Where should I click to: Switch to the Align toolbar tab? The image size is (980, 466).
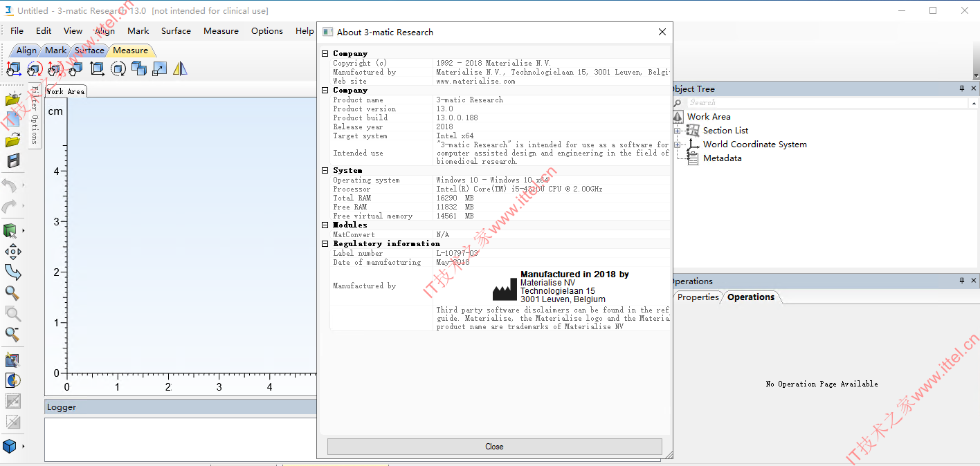coord(26,50)
